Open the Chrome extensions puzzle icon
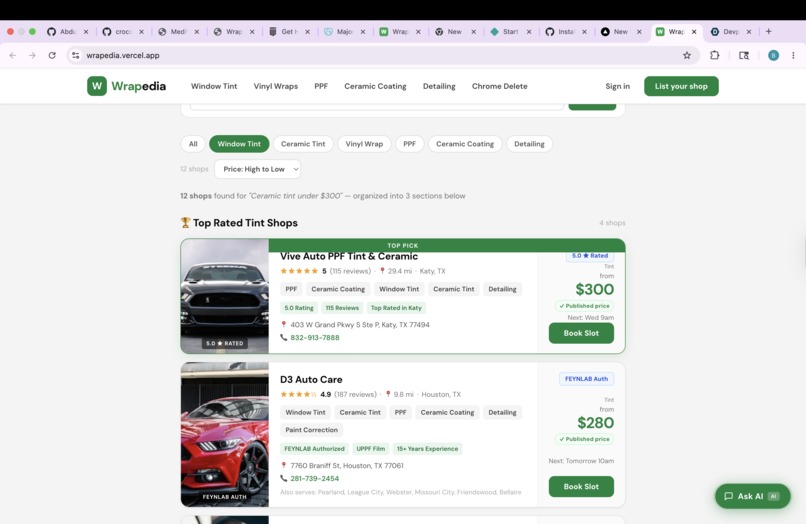This screenshot has width=806, height=524. point(715,55)
